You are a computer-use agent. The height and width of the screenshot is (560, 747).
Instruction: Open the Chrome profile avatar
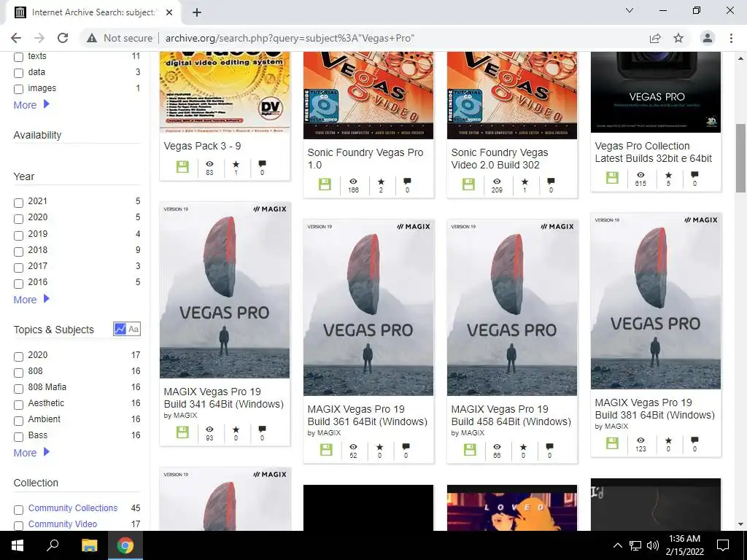point(708,38)
